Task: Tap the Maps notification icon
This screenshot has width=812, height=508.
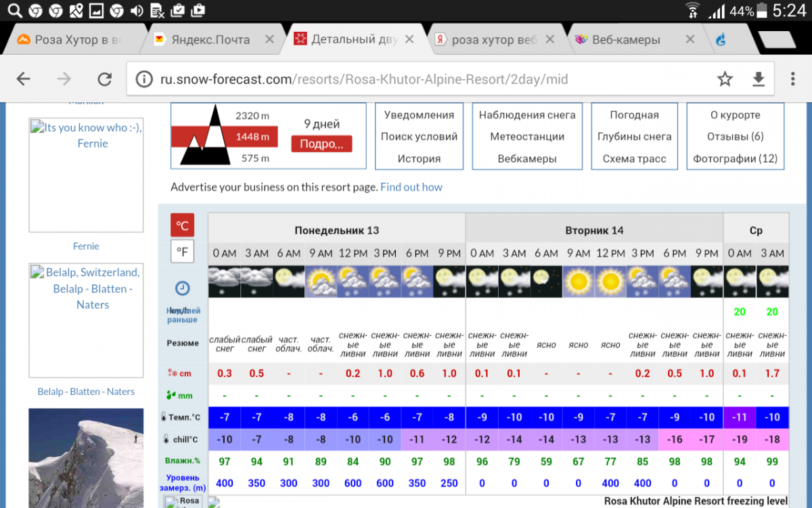Action: pos(76,11)
